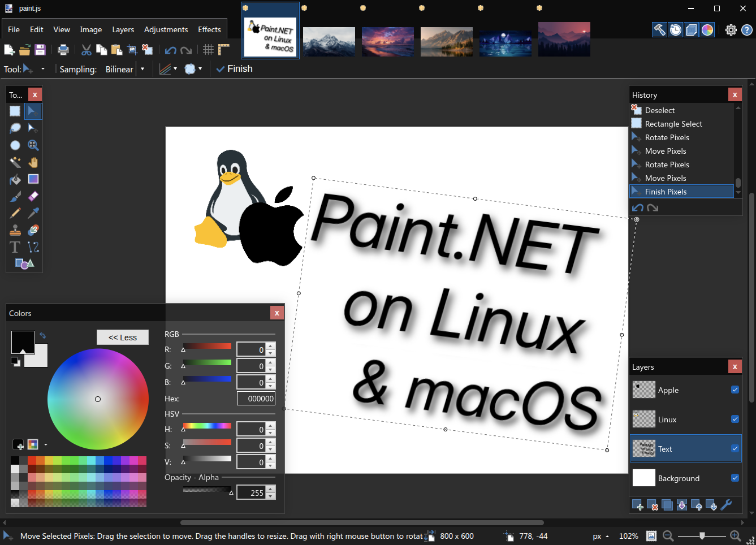
Task: Click the Add New Layer icon
Action: (x=637, y=505)
